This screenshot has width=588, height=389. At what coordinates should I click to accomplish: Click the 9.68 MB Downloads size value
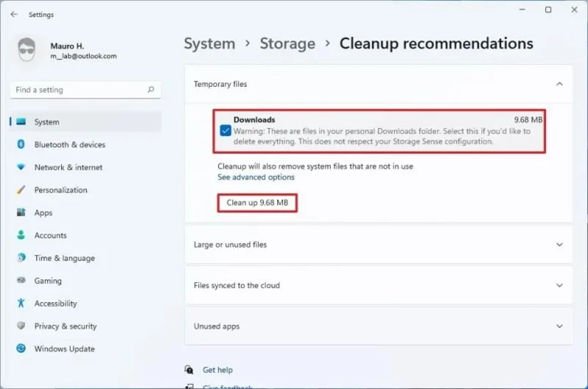[x=528, y=120]
